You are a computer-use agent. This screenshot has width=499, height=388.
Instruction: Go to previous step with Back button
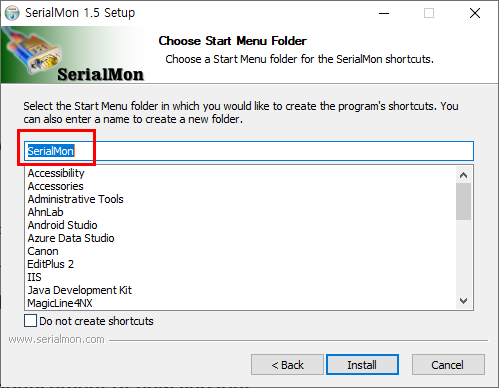(x=287, y=365)
